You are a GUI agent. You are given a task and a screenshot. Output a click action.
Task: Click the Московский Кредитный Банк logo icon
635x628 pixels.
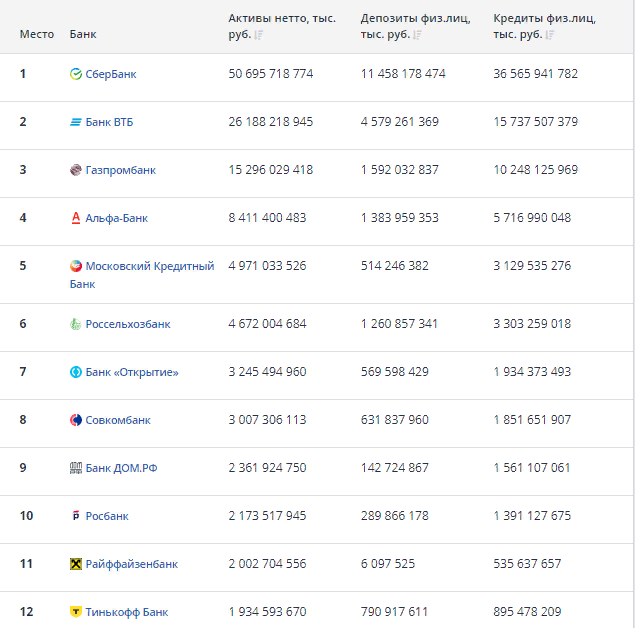pyautogui.click(x=76, y=266)
